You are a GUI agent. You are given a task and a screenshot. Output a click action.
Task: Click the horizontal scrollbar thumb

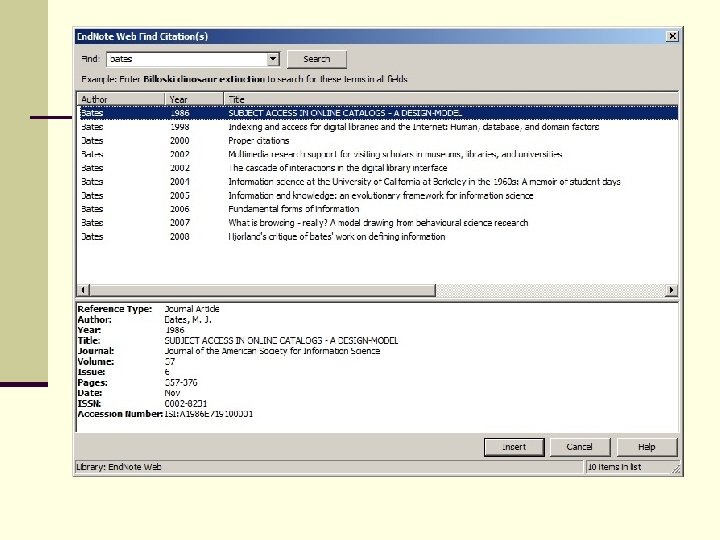tap(262, 290)
